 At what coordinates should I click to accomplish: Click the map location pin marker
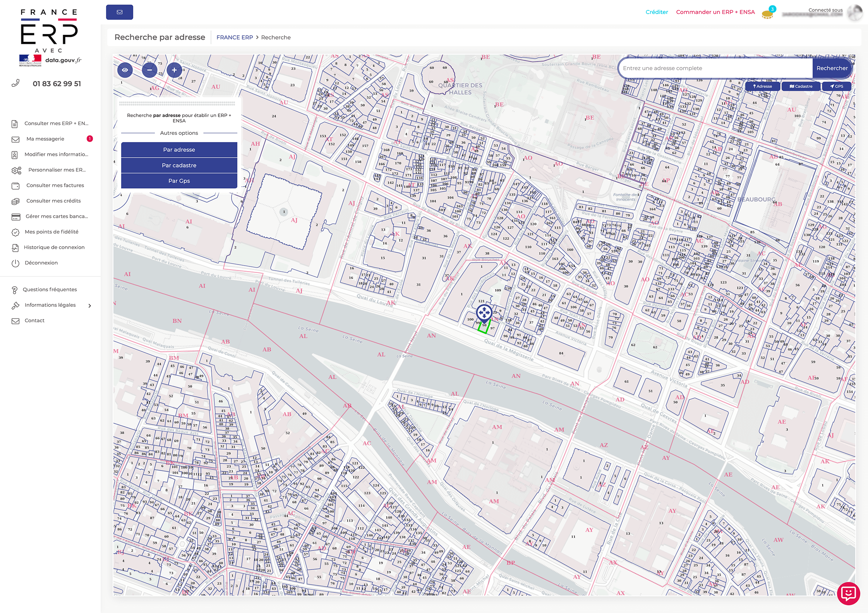484,313
